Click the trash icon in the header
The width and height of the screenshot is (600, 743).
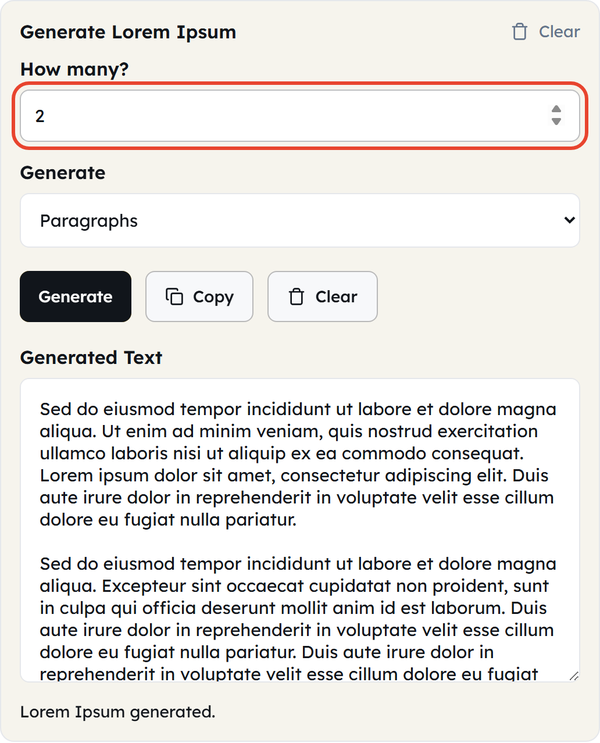(x=519, y=32)
